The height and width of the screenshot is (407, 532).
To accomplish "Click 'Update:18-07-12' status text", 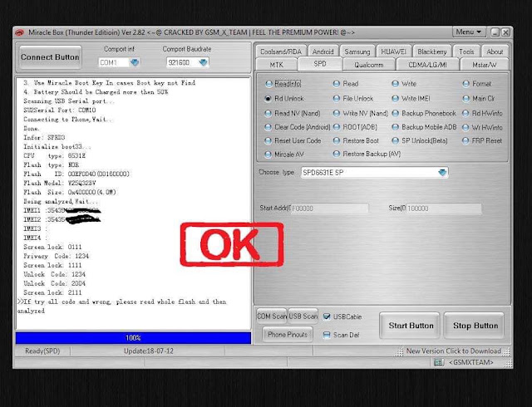I will tap(148, 351).
